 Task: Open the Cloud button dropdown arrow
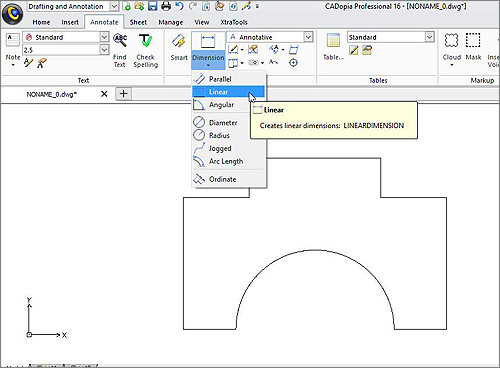coord(452,65)
